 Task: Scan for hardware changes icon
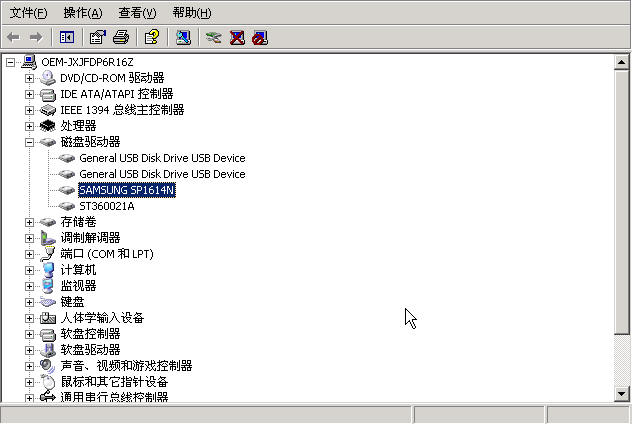point(183,37)
